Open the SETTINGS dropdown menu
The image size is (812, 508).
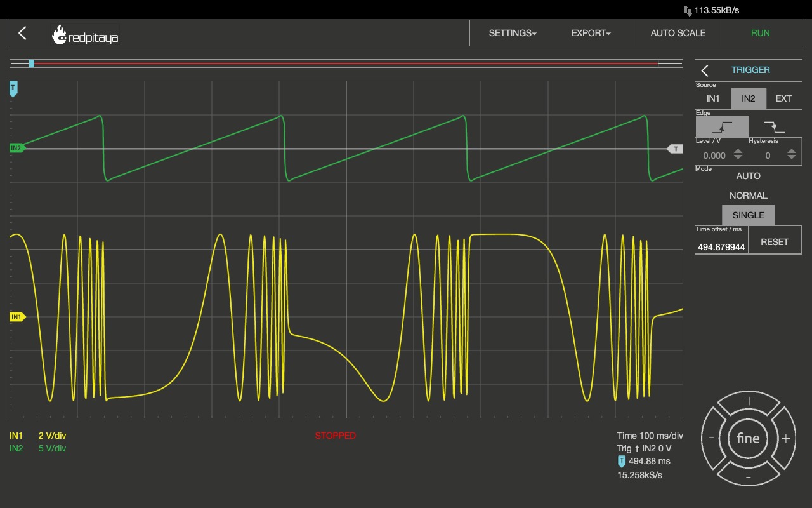point(512,33)
